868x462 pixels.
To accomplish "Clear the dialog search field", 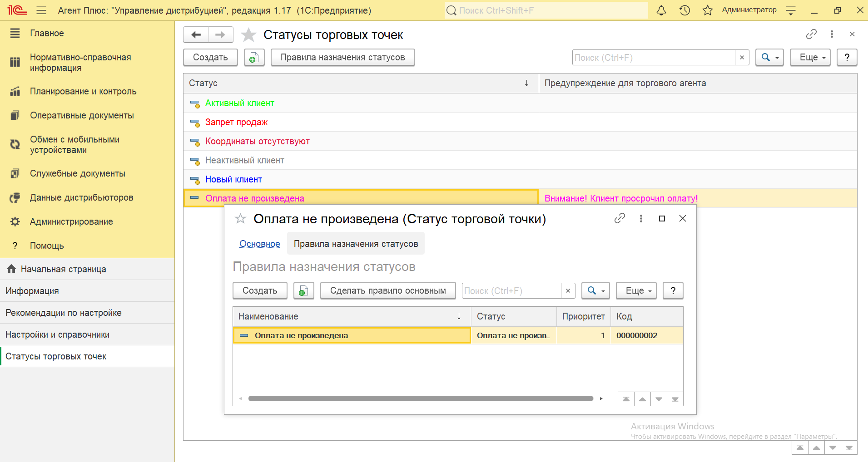I will coord(568,290).
